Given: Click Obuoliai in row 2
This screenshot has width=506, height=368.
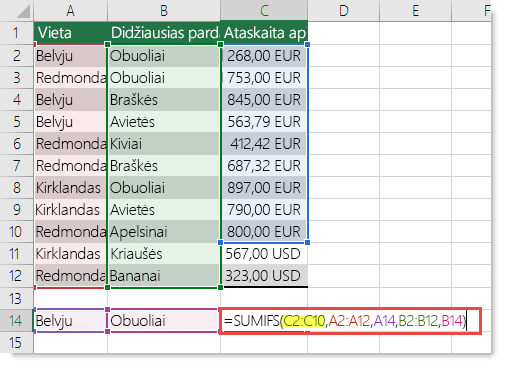Looking at the screenshot, I should [x=164, y=56].
